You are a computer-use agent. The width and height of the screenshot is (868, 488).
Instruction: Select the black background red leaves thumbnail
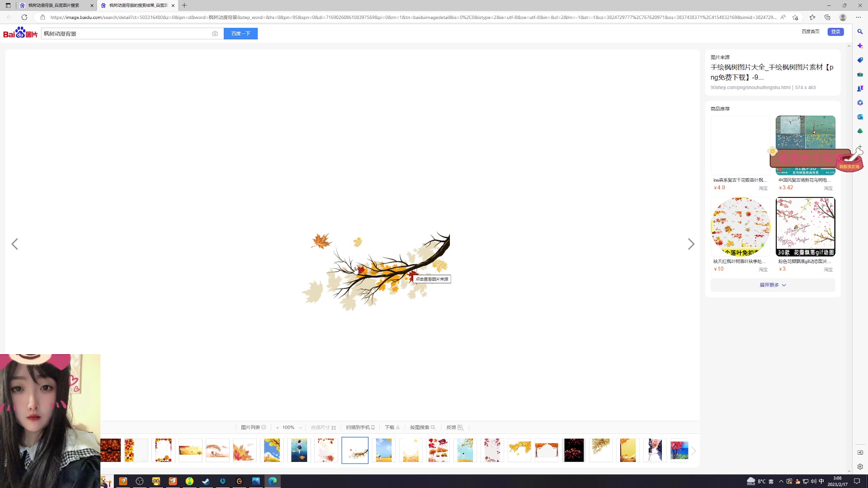(574, 450)
